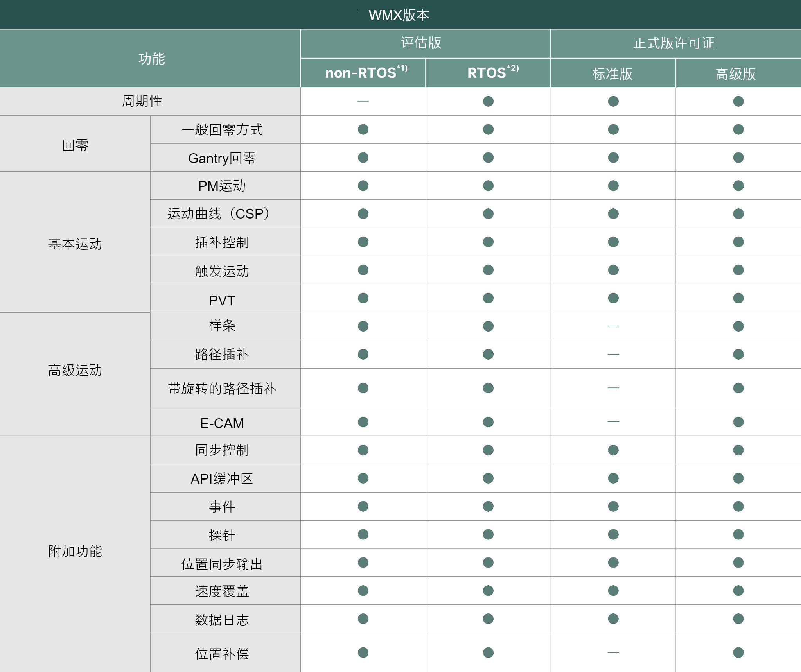Select the 运动曲线（CSP） row label

(x=225, y=214)
